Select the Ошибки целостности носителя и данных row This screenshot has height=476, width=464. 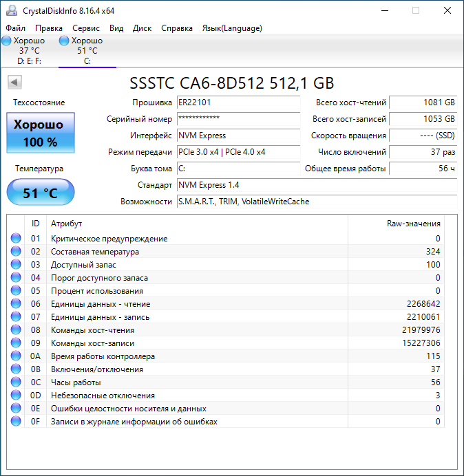226,409
